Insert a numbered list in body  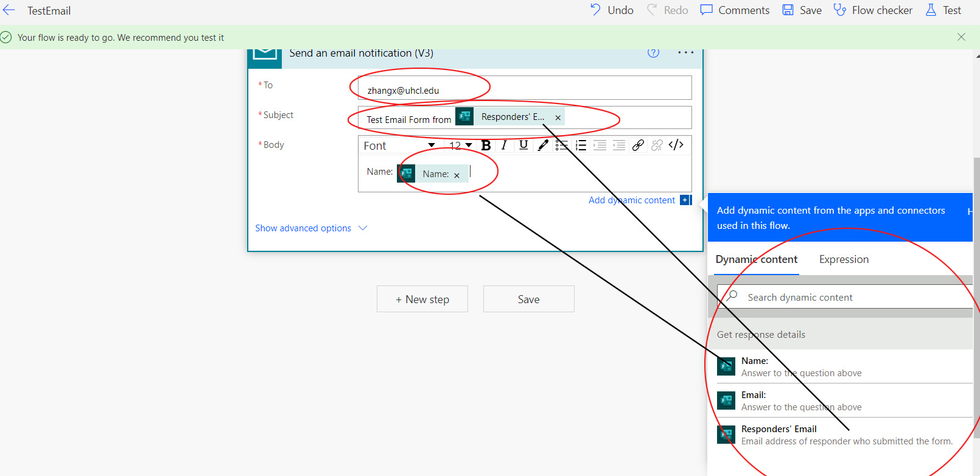[x=581, y=145]
